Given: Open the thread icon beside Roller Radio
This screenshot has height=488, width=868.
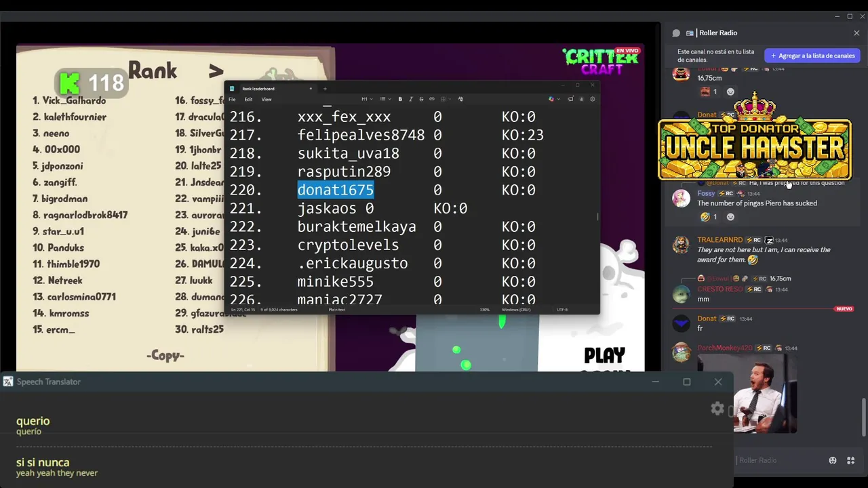Looking at the screenshot, I should (676, 33).
